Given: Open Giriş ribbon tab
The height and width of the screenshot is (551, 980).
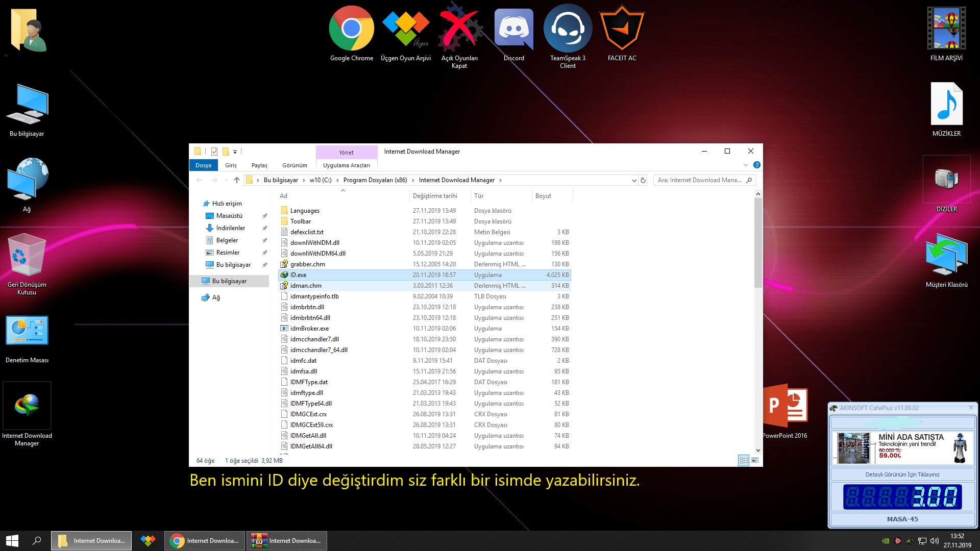Looking at the screenshot, I should [x=231, y=165].
